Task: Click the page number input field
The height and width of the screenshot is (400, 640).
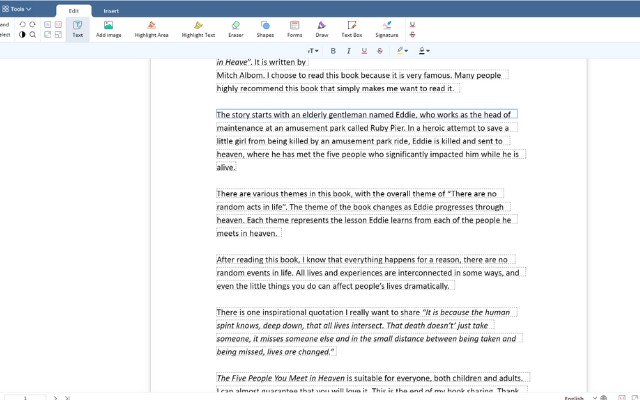Action: click(25, 398)
